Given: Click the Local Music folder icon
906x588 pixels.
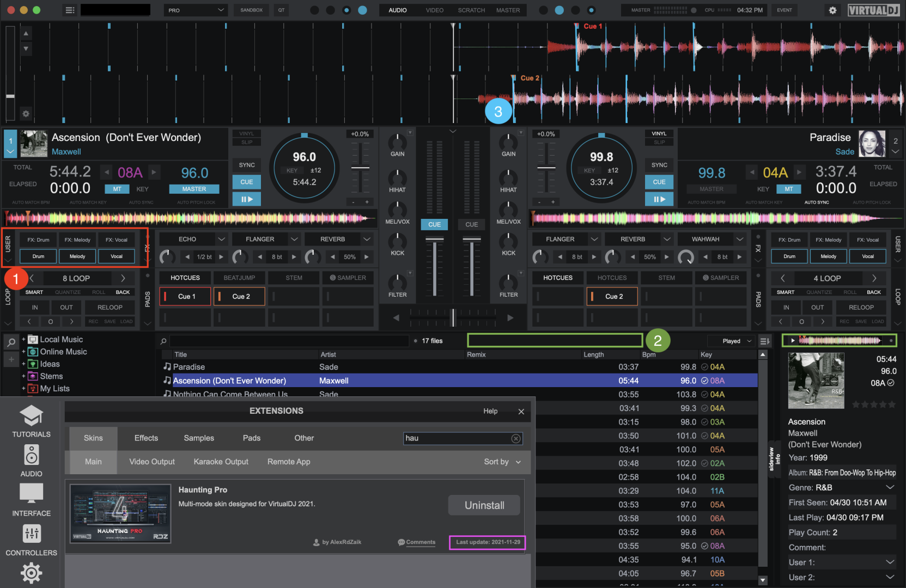Looking at the screenshot, I should tap(33, 339).
